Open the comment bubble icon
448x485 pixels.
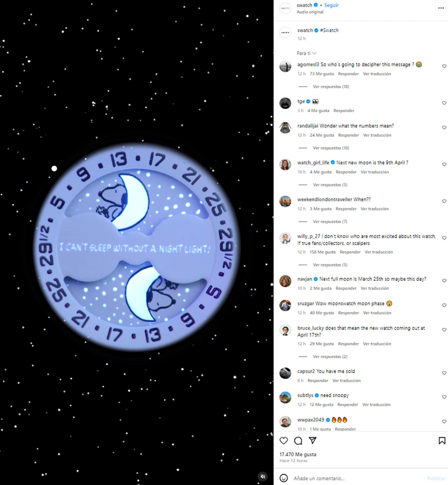[x=298, y=441]
